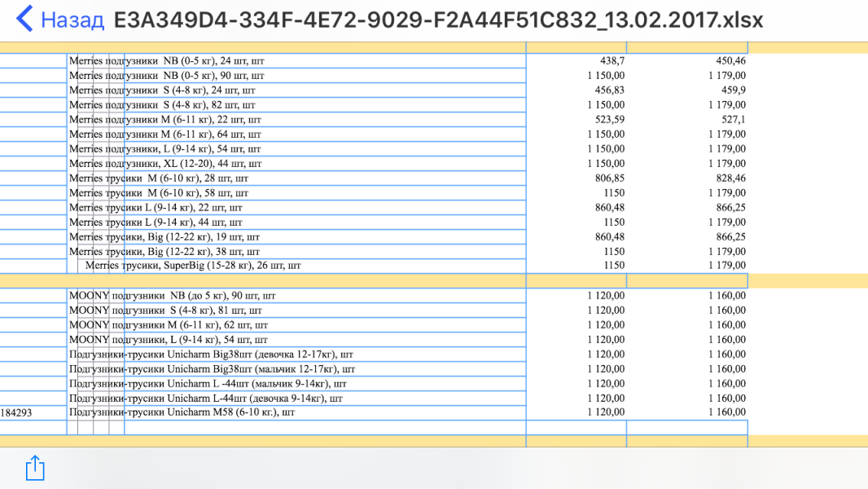Viewport: 868px width, 489px height.
Task: Select 1 120,00 in the MOONY NB row
Action: (x=606, y=296)
